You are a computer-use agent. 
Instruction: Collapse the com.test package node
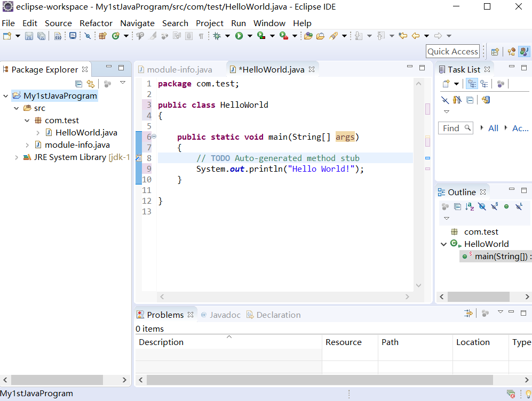pyautogui.click(x=27, y=121)
